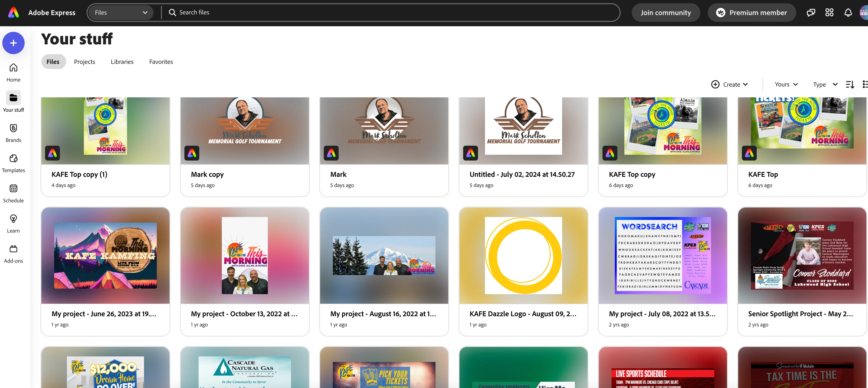Viewport: 868px width, 388px height.
Task: Open the Schedule calendar icon
Action: 13,189
